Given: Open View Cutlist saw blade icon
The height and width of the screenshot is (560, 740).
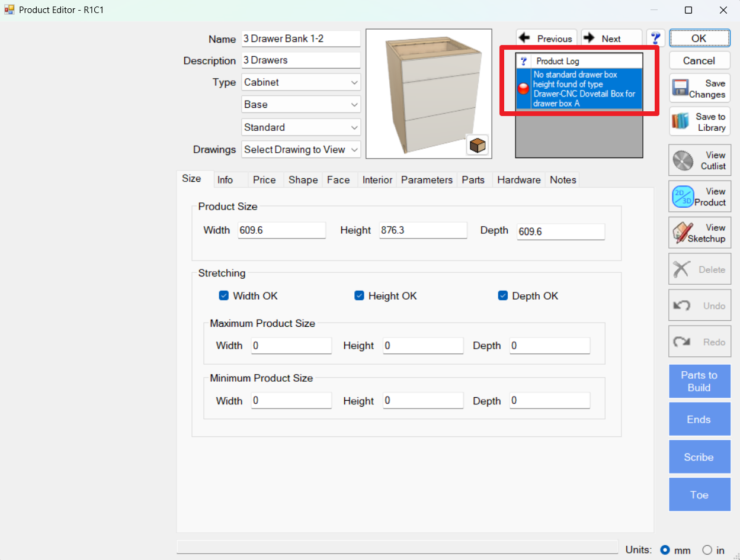Looking at the screenshot, I should [683, 160].
